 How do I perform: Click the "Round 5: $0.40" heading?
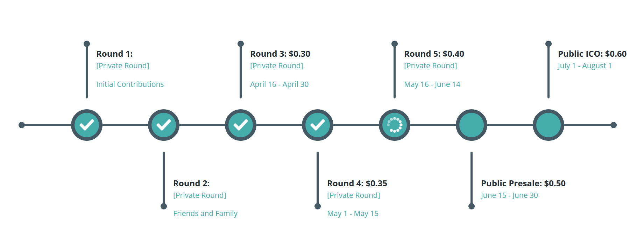pos(434,54)
